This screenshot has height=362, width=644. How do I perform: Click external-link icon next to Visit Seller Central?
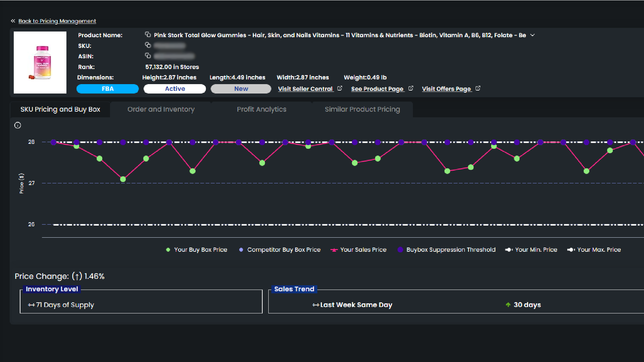pyautogui.click(x=340, y=88)
